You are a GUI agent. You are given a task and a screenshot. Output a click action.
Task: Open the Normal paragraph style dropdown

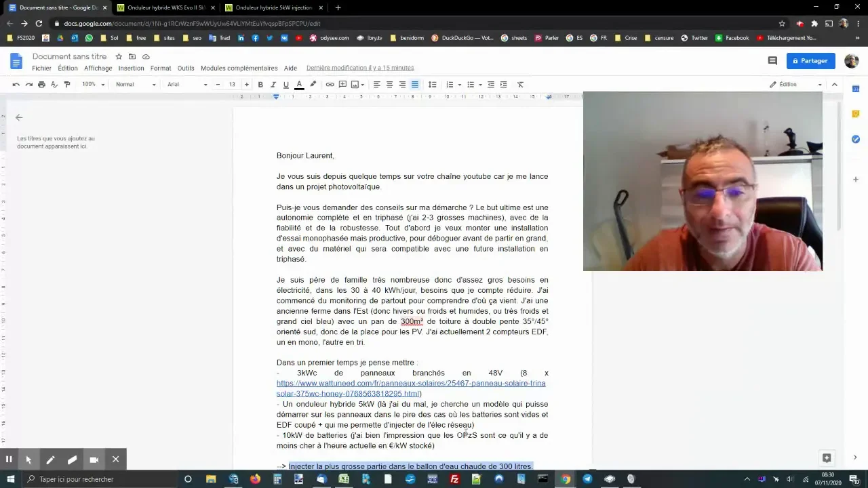click(136, 85)
